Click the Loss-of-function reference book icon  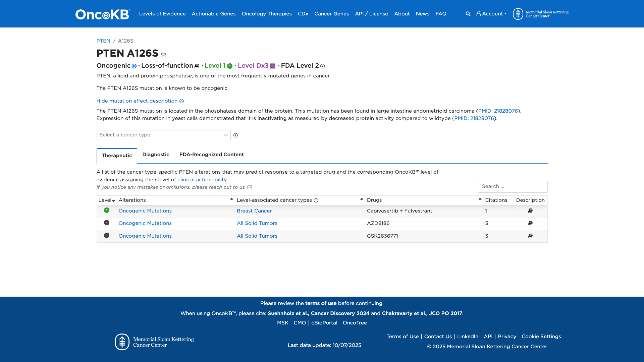coord(196,66)
